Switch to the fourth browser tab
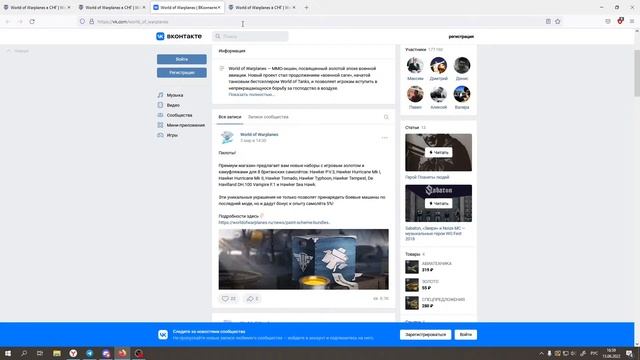The width and height of the screenshot is (640, 360). (x=262, y=7)
